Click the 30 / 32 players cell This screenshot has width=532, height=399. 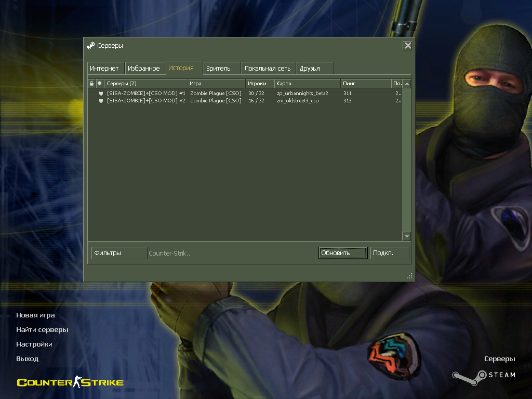click(x=256, y=94)
